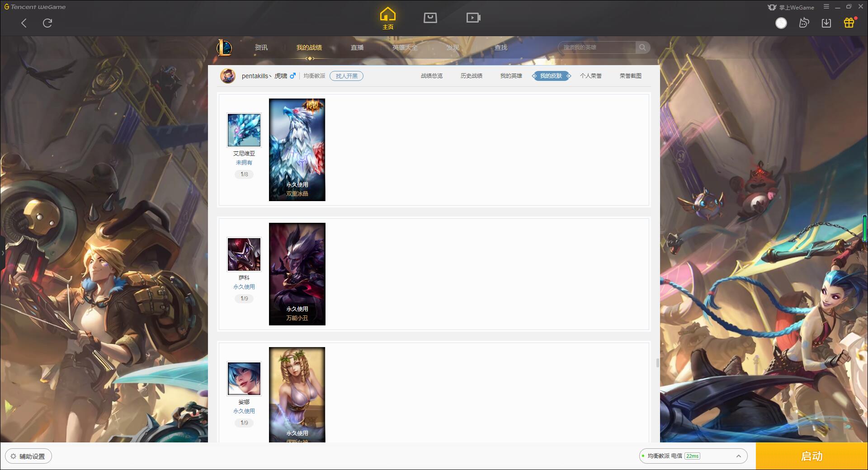
Task: Click the pentakills丶虎啸 username
Action: (264, 76)
